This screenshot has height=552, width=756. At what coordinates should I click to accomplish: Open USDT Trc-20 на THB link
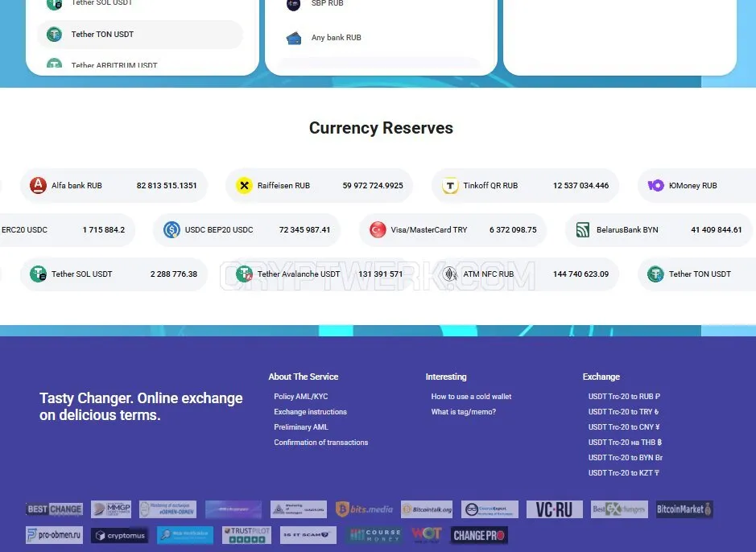point(625,443)
